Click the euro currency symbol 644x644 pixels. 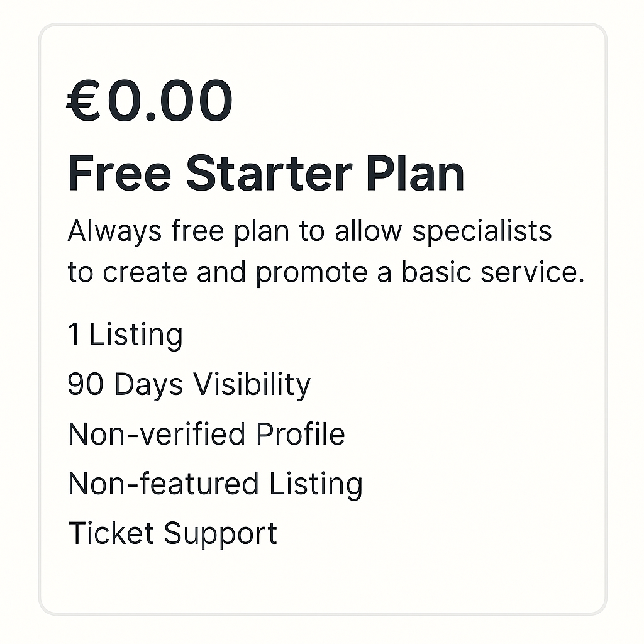tap(84, 101)
